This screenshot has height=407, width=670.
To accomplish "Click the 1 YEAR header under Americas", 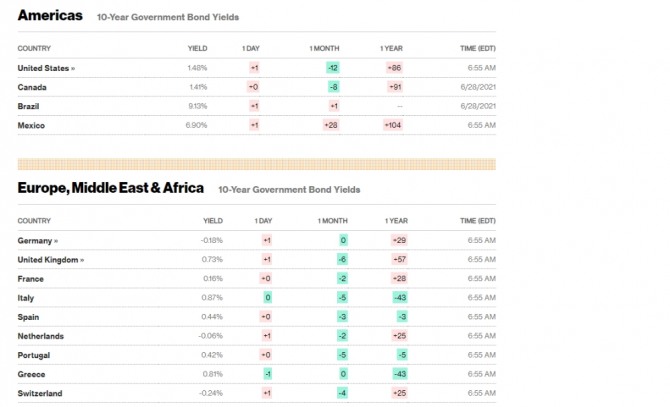I will 391,48.
